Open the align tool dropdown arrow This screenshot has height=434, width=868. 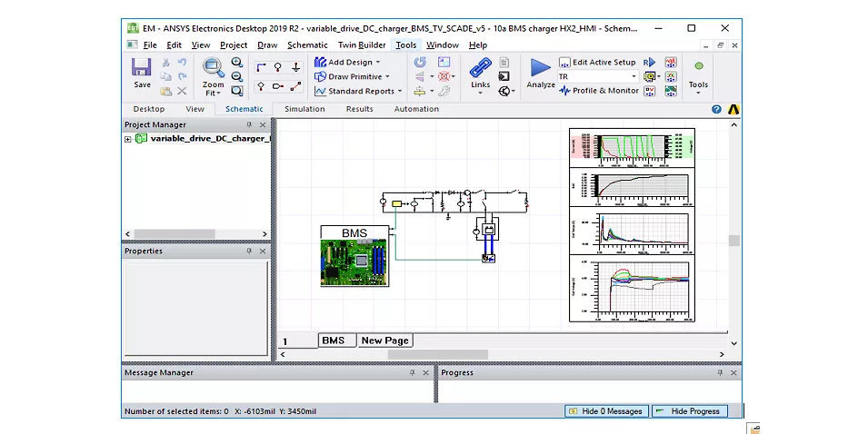coord(432,91)
